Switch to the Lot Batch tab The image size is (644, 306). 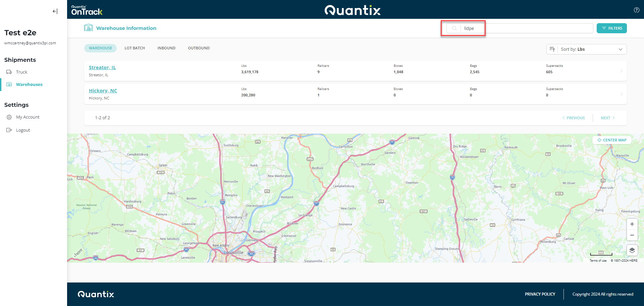(x=135, y=48)
